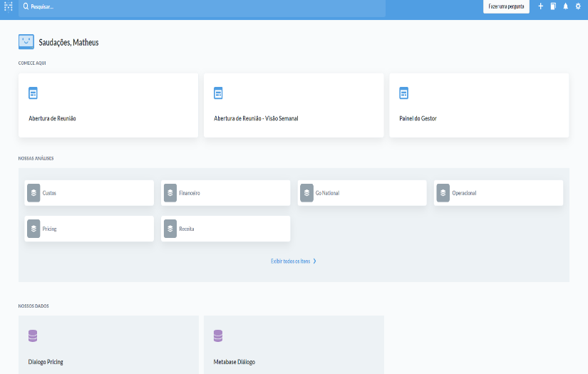The image size is (588, 374).
Task: Open the Go National collection
Action: click(x=362, y=193)
